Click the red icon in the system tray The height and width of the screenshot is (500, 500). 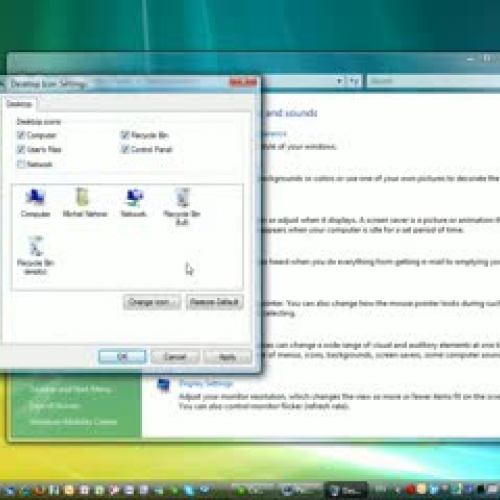coord(410,489)
